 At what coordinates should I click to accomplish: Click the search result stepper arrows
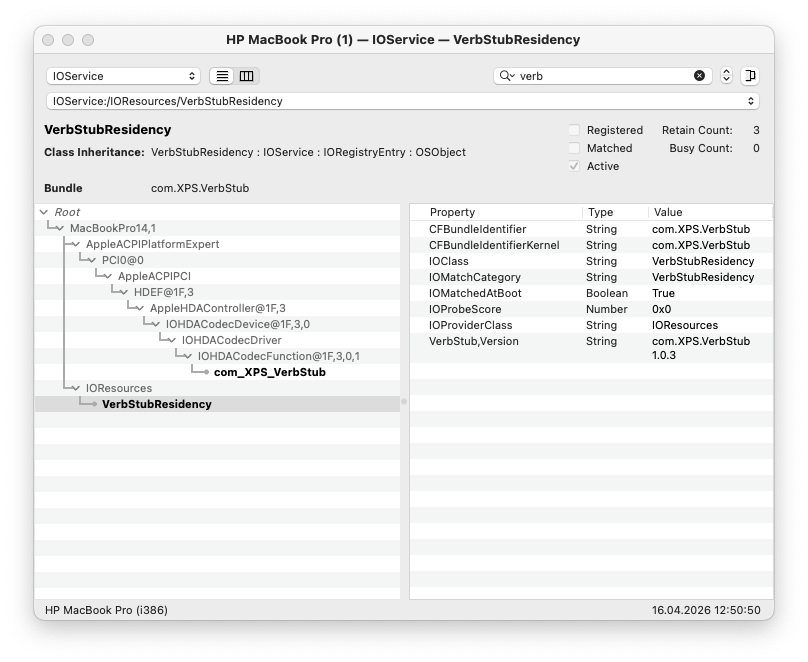pos(726,76)
